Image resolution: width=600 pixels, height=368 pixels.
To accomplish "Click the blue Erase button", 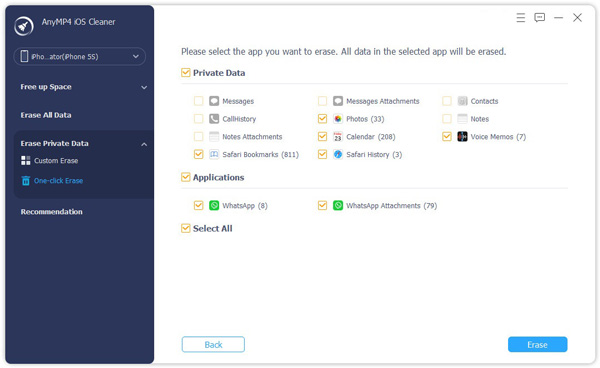I will click(537, 344).
